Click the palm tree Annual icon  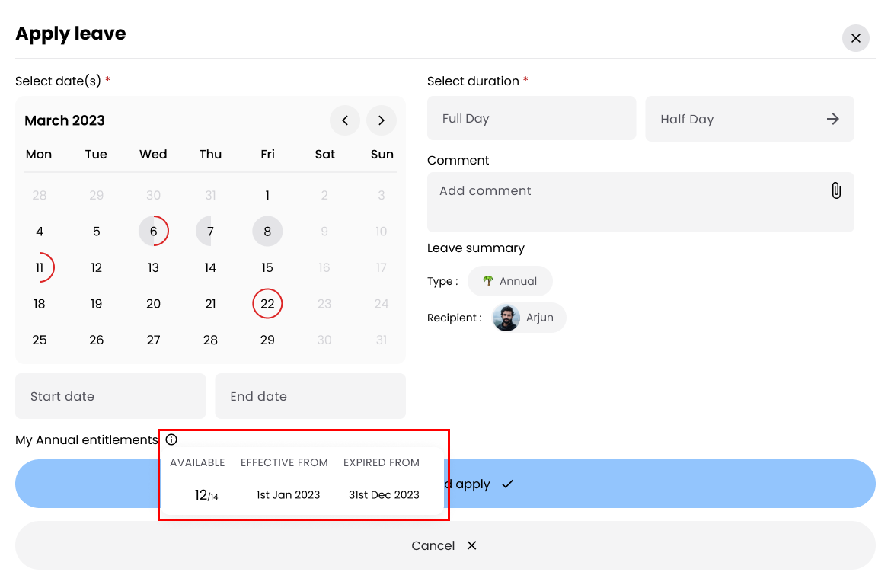(488, 281)
